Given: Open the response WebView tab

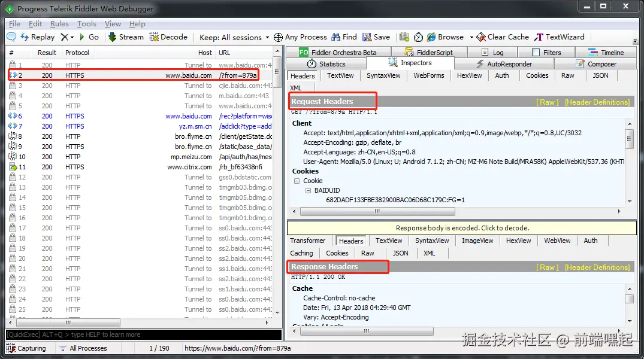Looking at the screenshot, I should point(557,241).
